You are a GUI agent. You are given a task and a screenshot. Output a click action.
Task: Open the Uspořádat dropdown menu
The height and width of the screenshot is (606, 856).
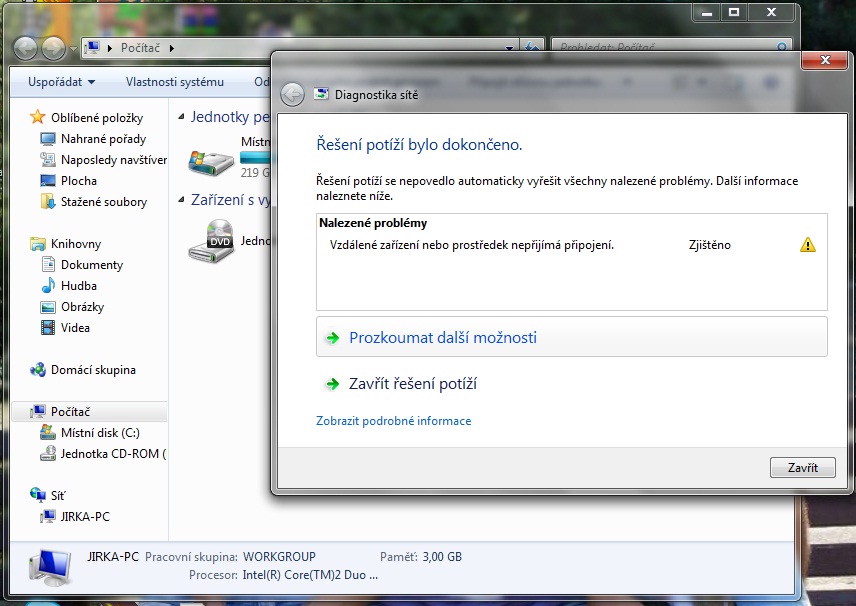coord(62,82)
